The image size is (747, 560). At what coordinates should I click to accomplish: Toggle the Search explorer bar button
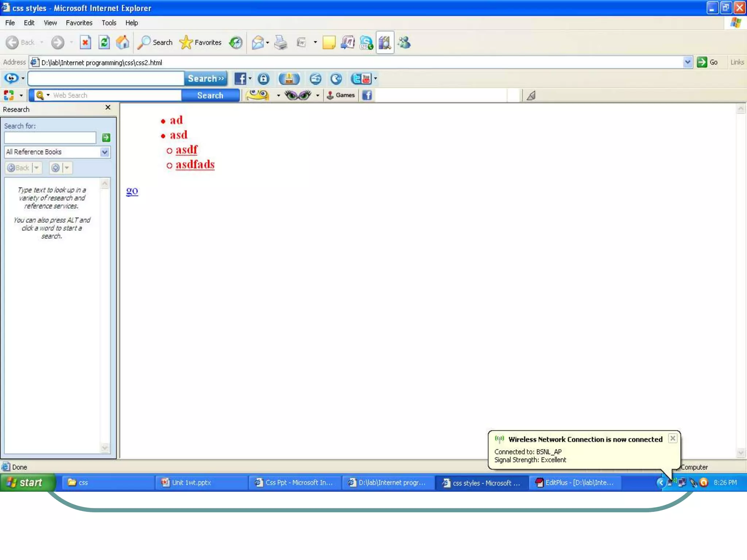155,43
